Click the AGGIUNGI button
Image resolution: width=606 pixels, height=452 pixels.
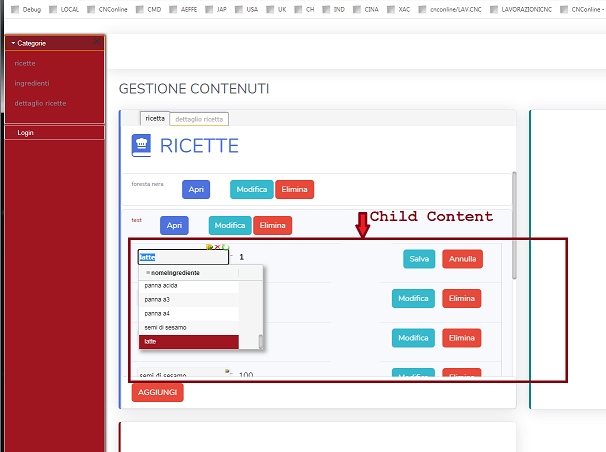(157, 393)
